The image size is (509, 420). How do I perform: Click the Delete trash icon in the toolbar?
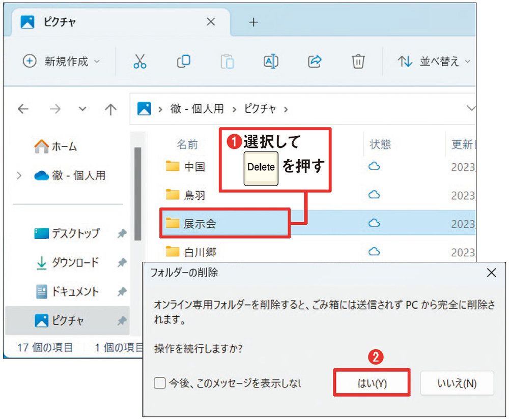coord(358,61)
